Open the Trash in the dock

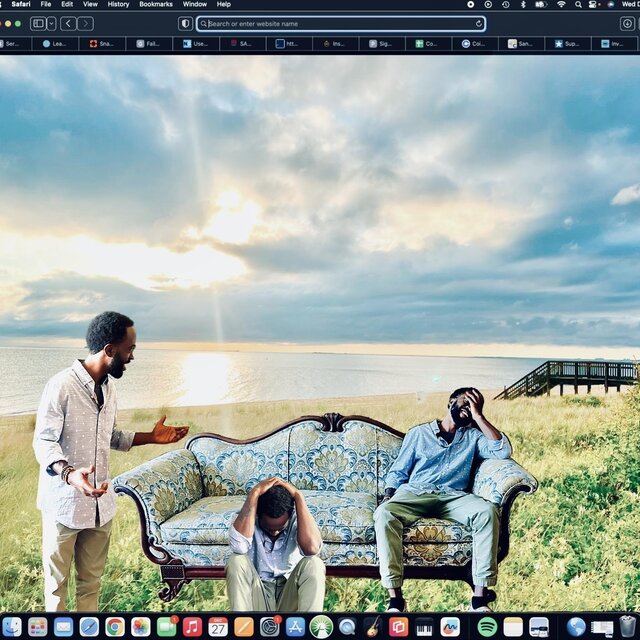pyautogui.click(x=628, y=627)
